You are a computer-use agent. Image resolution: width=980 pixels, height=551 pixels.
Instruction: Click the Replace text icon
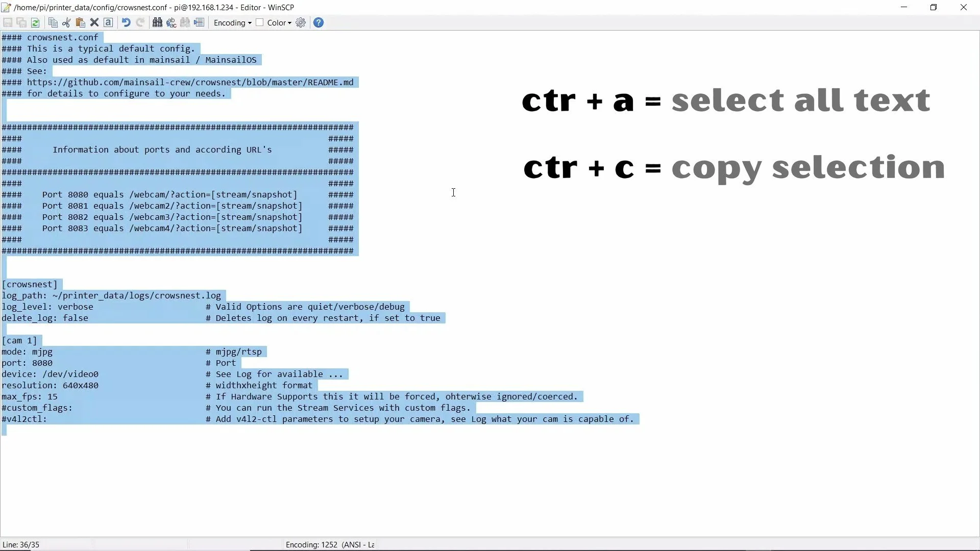(x=171, y=22)
